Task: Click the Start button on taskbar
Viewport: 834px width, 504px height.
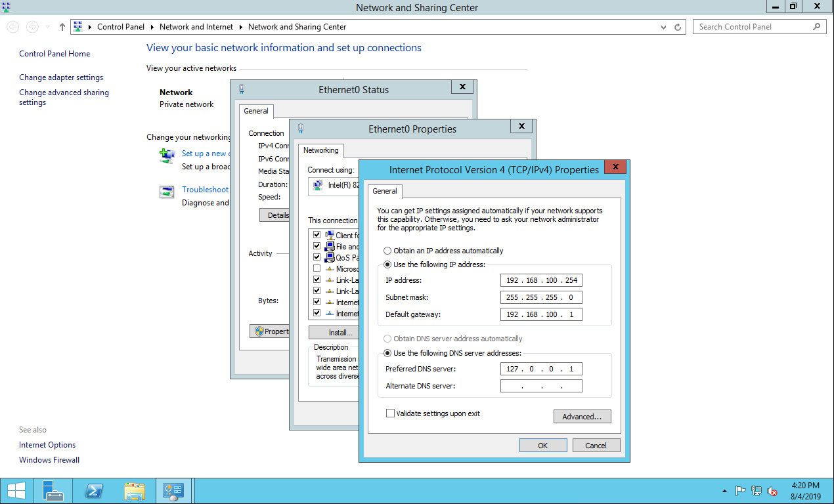Action: click(16, 491)
